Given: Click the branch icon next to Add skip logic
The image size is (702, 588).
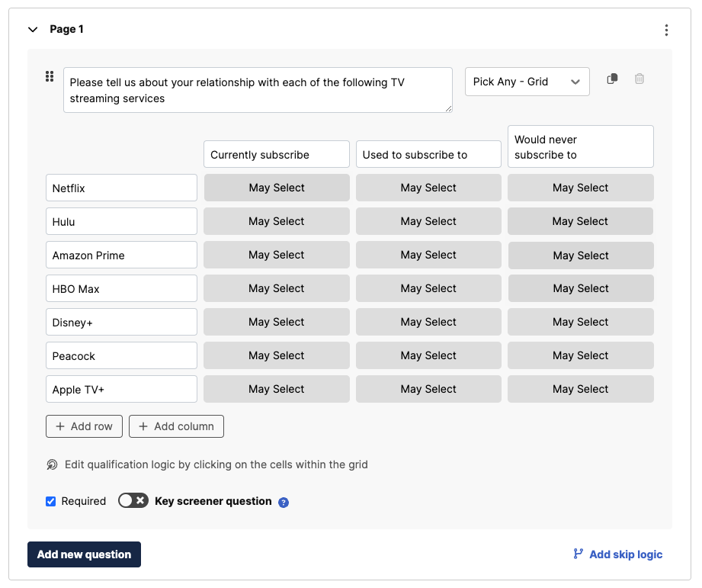Looking at the screenshot, I should pos(577,554).
